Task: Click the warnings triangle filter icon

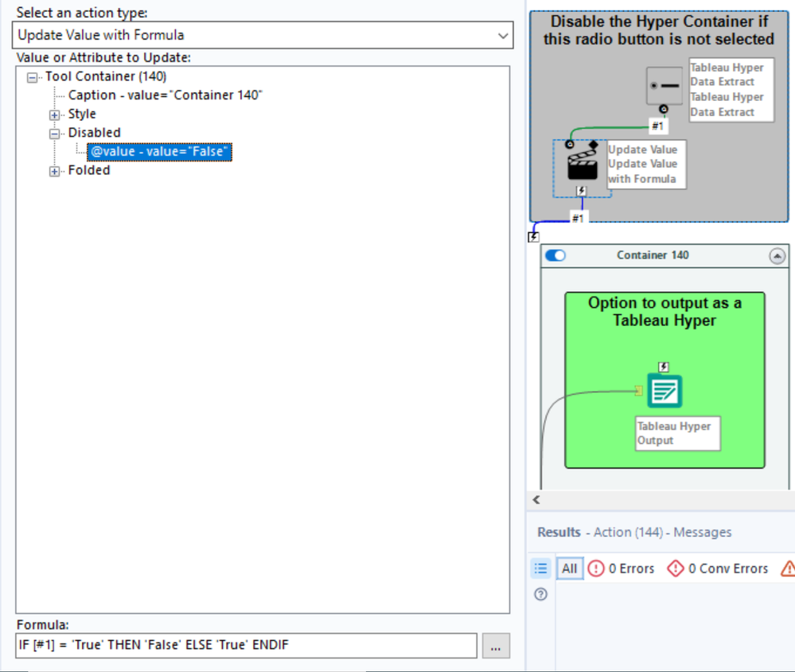Action: coord(787,569)
